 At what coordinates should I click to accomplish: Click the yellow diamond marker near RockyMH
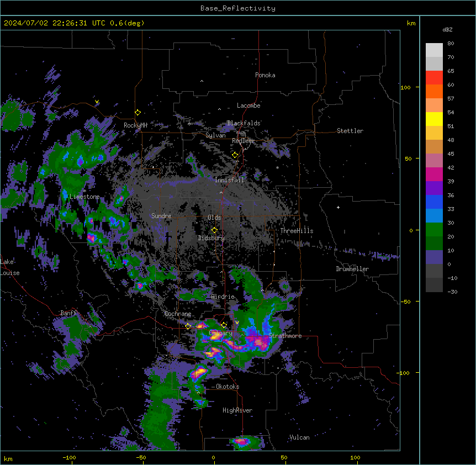[137, 113]
